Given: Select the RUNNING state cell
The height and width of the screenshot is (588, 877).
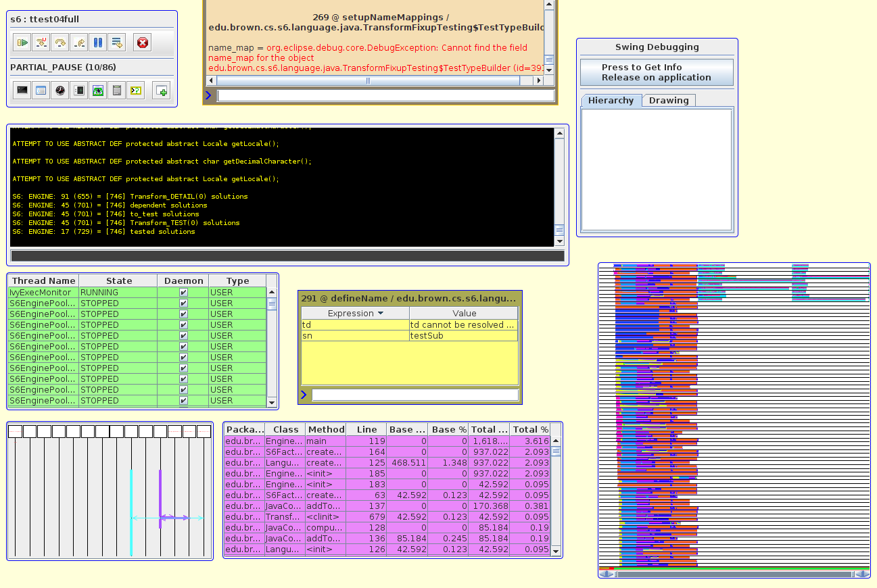Looking at the screenshot, I should point(118,293).
